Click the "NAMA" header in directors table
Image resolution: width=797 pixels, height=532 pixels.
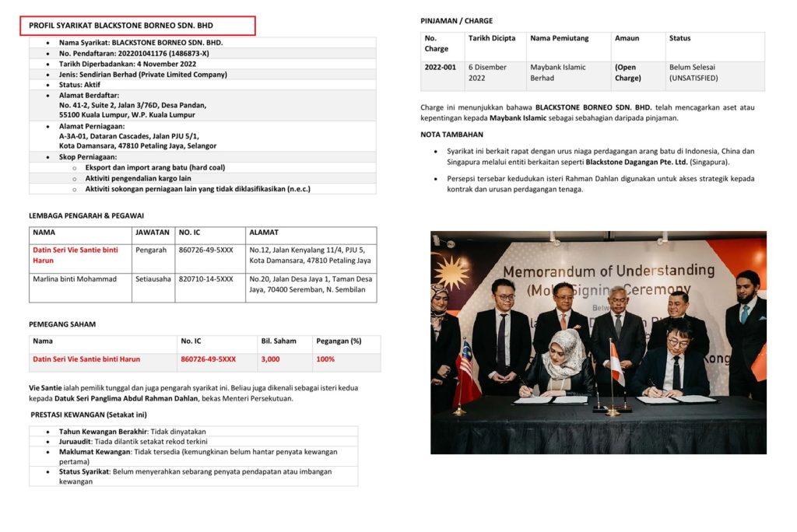pyautogui.click(x=44, y=233)
